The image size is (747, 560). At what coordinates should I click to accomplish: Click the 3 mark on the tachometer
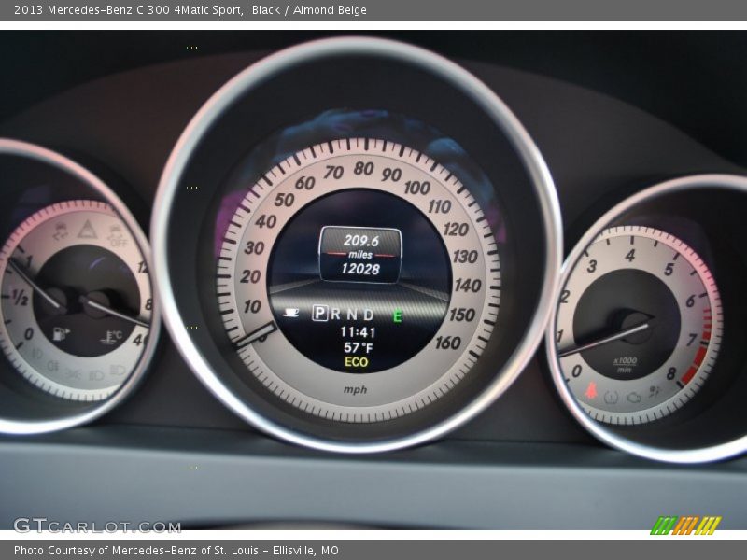592,266
